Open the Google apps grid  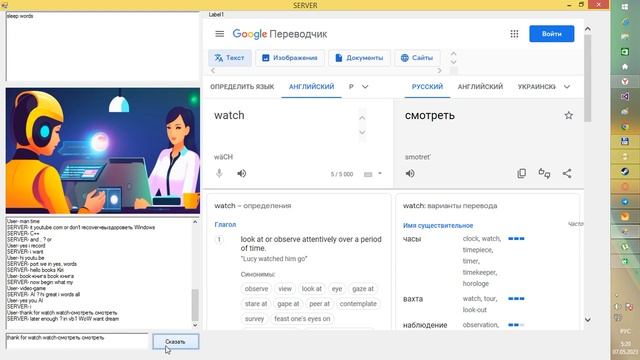pyautogui.click(x=514, y=34)
